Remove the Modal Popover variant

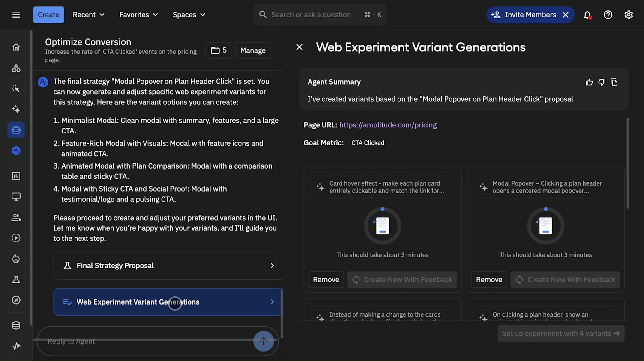pos(489,280)
